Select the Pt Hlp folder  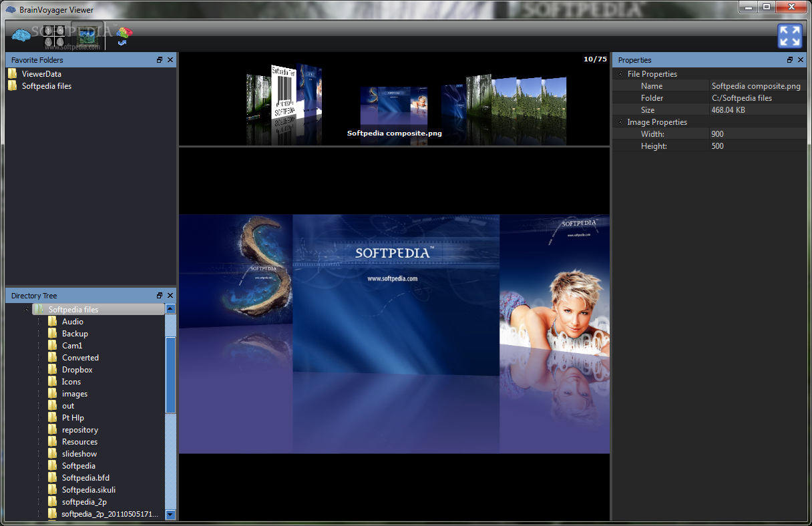click(73, 418)
